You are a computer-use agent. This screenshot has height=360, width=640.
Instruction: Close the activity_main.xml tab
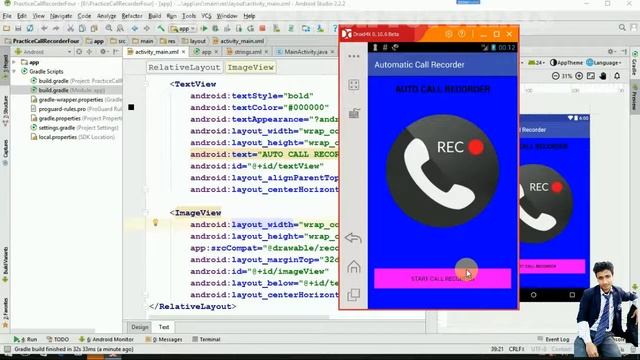[184, 52]
